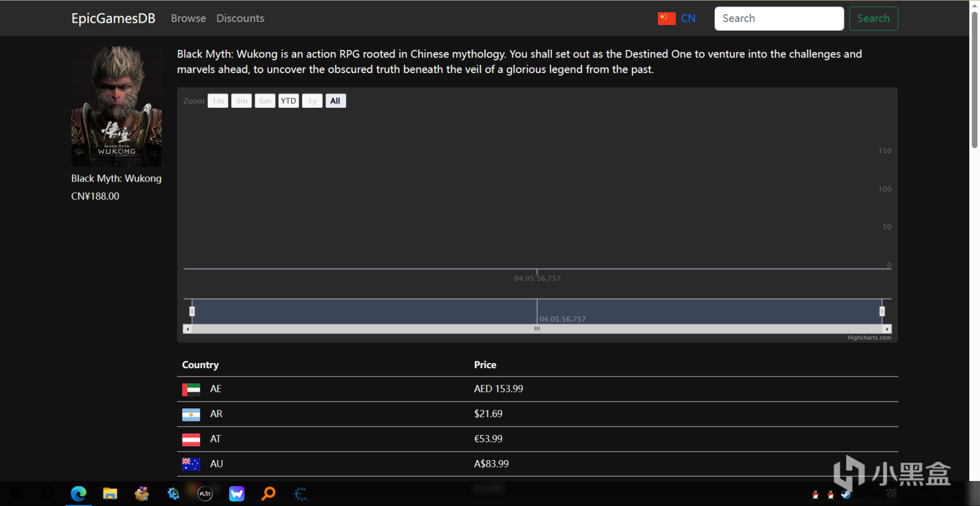Image resolution: width=980 pixels, height=506 pixels.
Task: Open the Discounts page
Action: (x=240, y=18)
